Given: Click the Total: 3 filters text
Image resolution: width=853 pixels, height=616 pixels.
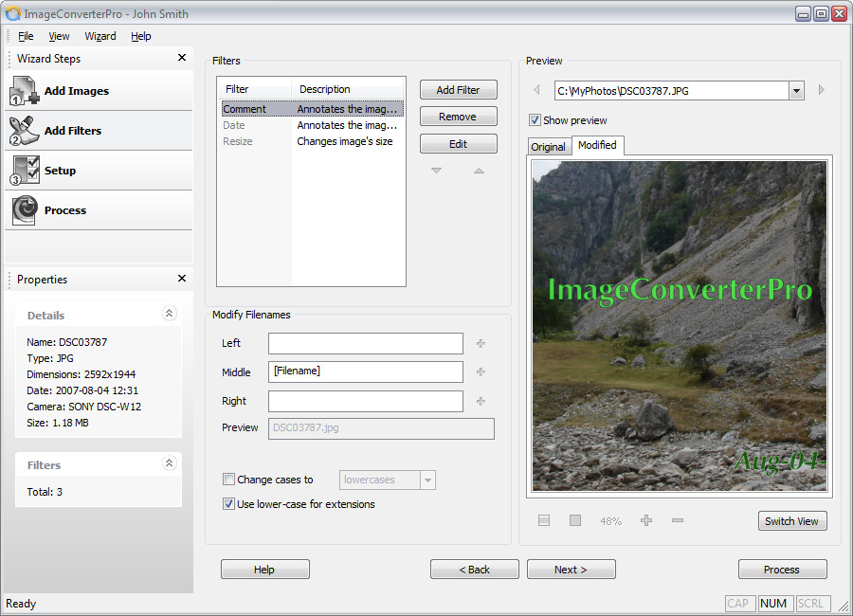Looking at the screenshot, I should tap(45, 492).
